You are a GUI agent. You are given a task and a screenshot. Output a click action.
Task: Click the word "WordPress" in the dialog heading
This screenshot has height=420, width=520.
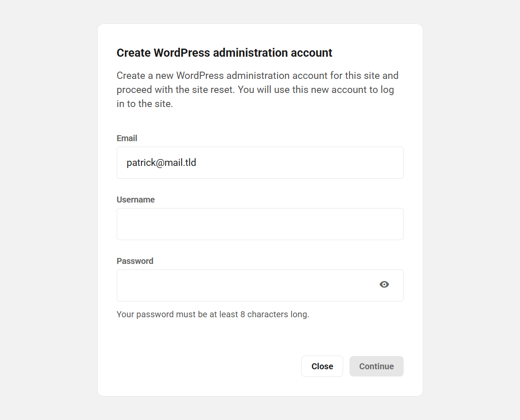pos(182,53)
